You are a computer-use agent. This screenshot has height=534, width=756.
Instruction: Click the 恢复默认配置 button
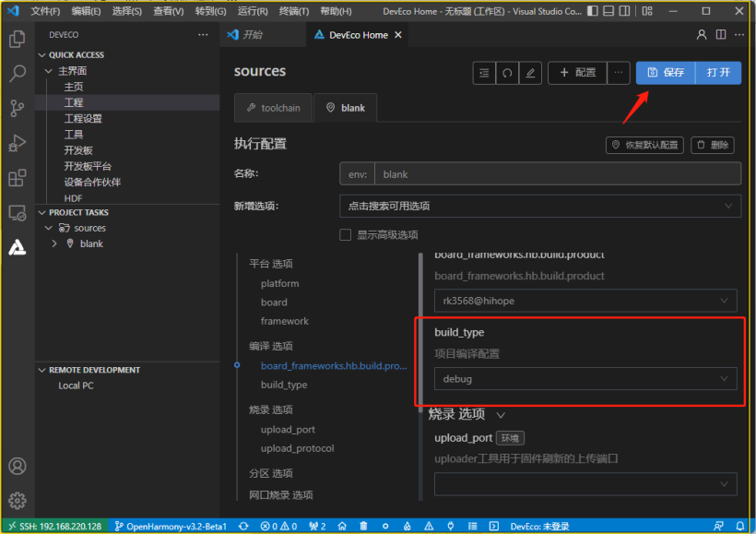tap(644, 145)
